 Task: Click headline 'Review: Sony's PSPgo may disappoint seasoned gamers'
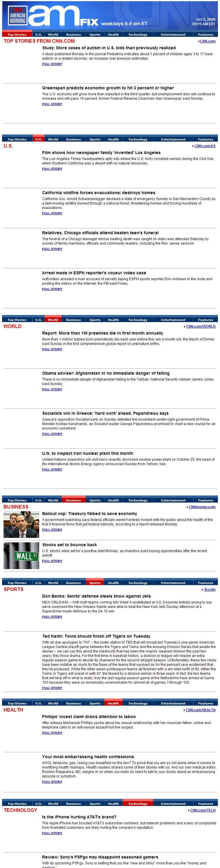coord(100,857)
